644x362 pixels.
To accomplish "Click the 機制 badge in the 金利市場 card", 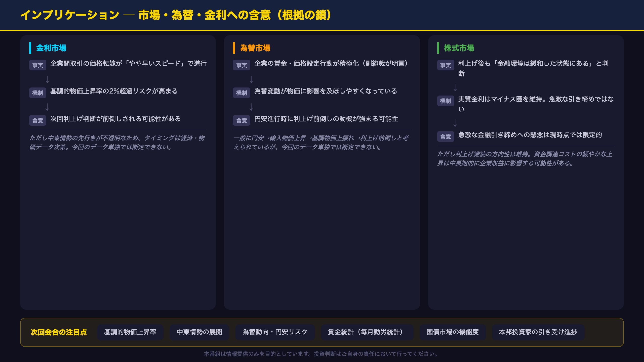I will [38, 93].
